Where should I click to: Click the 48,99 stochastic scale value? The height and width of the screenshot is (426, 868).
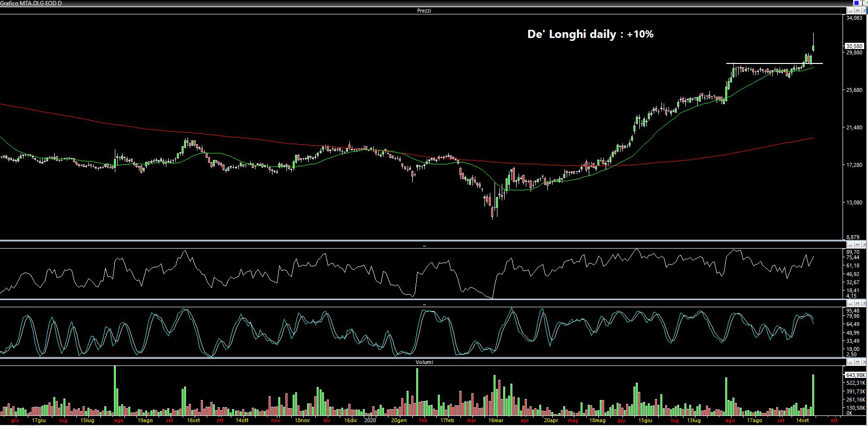click(853, 333)
